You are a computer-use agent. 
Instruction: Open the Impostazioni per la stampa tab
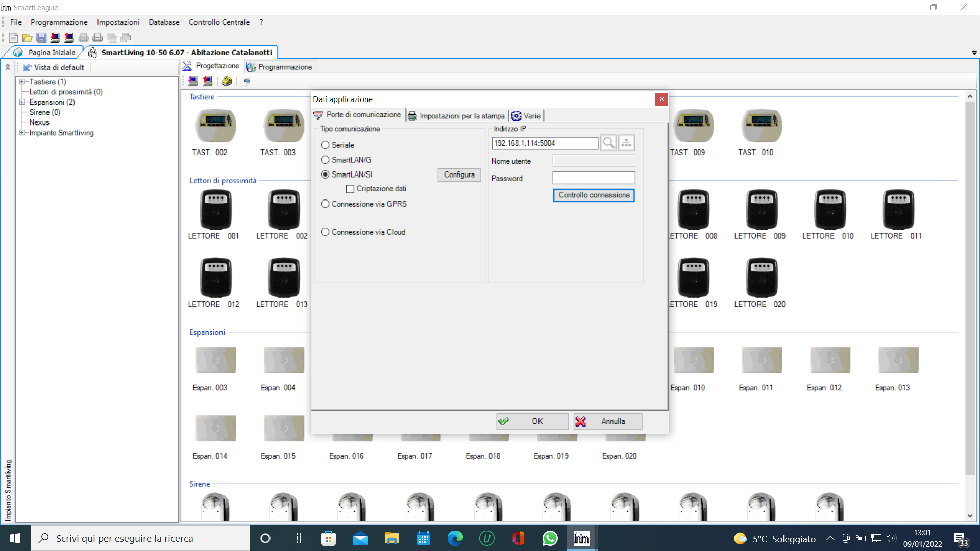[x=457, y=116]
